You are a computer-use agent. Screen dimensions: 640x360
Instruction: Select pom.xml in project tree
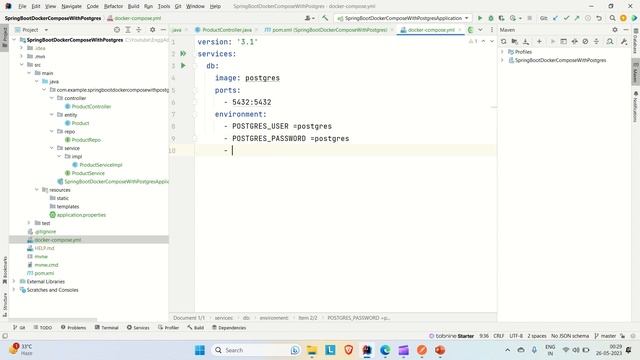pos(44,273)
